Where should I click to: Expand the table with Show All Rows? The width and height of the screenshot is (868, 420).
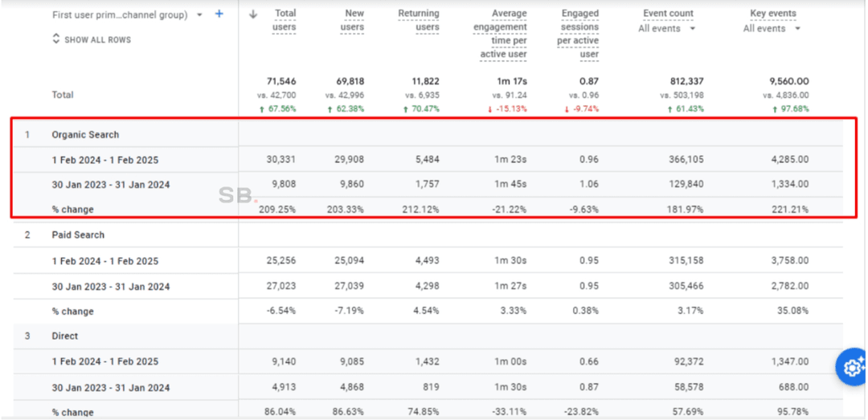[x=92, y=39]
